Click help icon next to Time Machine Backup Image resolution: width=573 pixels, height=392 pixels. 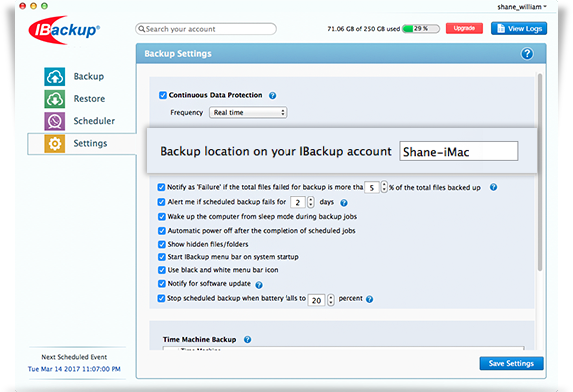[x=247, y=340]
